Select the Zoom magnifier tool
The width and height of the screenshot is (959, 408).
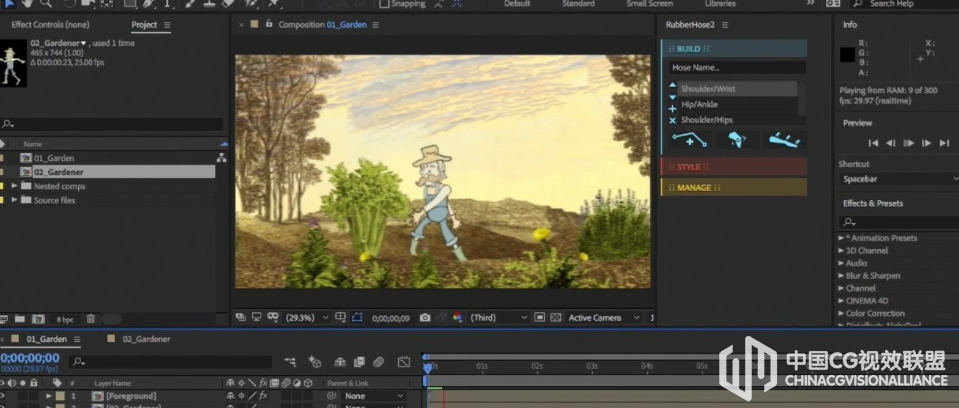46,3
